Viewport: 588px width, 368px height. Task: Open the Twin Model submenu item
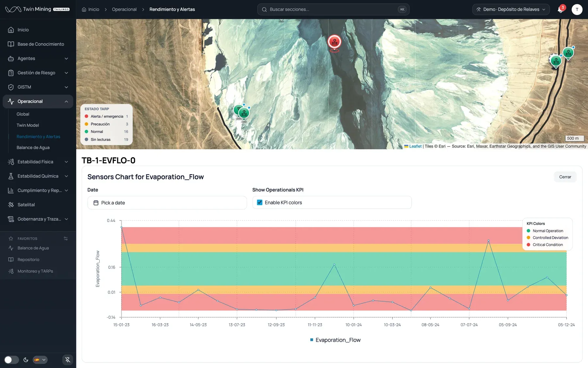tap(28, 125)
